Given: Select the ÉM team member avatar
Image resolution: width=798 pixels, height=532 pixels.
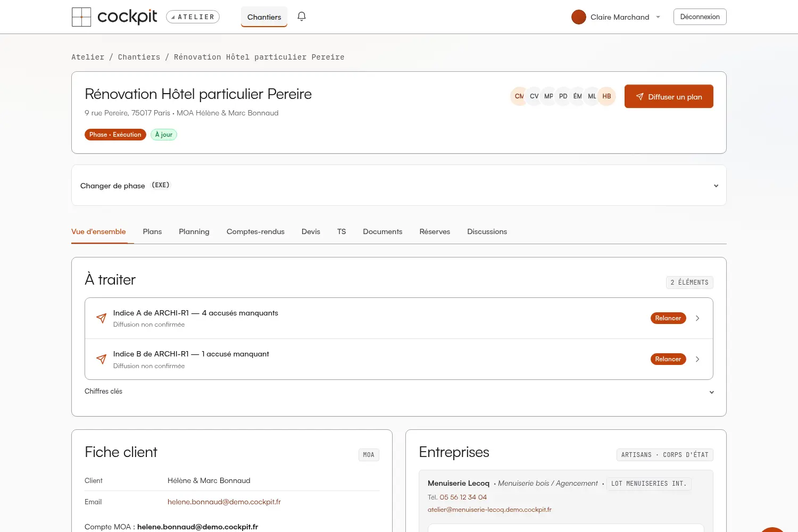Looking at the screenshot, I should point(577,96).
